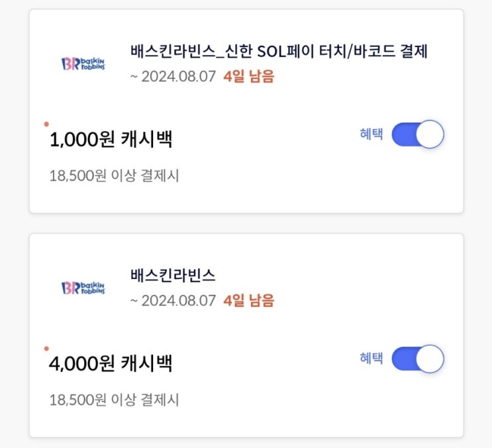Tap 혜택 label on the 4,000원 cashback offer
The height and width of the screenshot is (448, 492).
click(371, 359)
